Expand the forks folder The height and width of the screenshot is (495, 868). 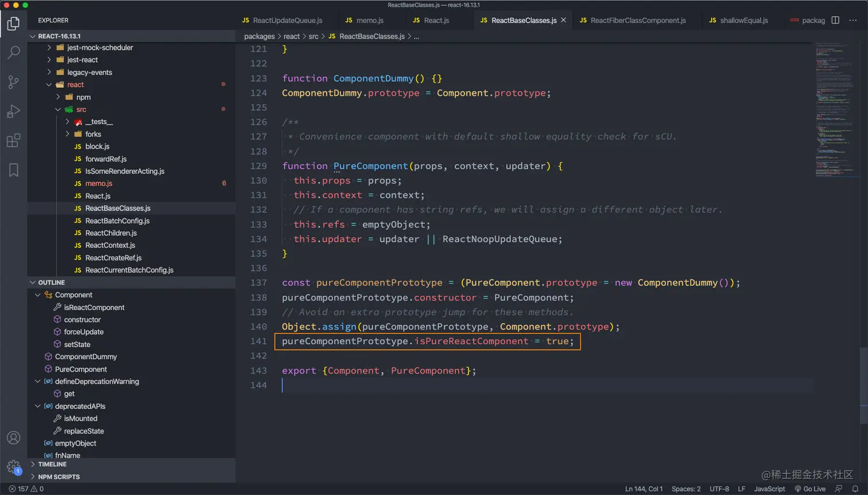point(67,134)
